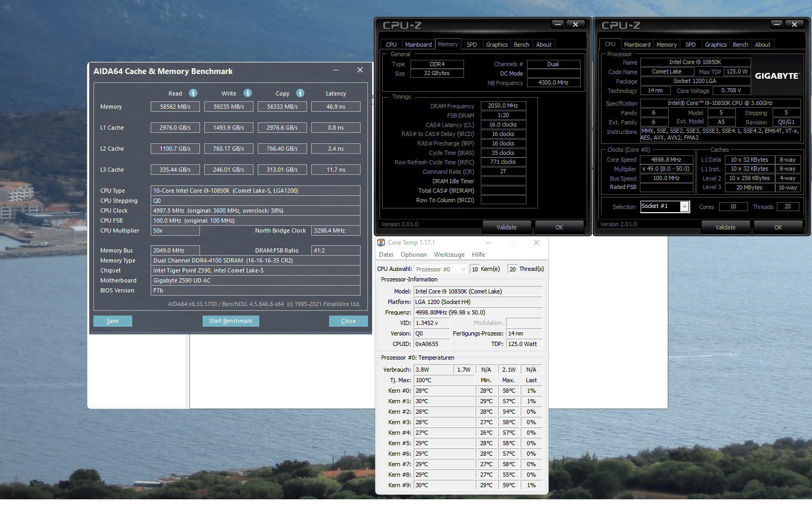Click the Threads count 20 in CPU-Z
This screenshot has height=525, width=812.
[788, 206]
